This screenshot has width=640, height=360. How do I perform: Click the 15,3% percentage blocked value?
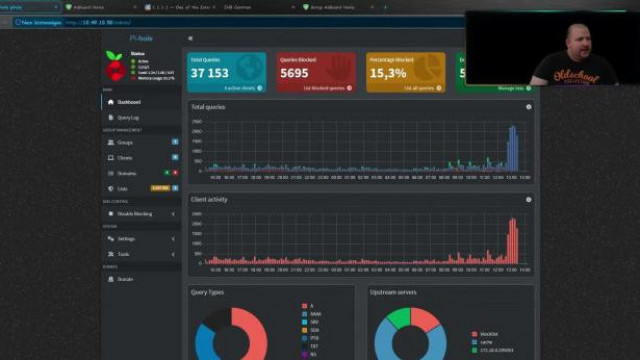pyautogui.click(x=388, y=73)
